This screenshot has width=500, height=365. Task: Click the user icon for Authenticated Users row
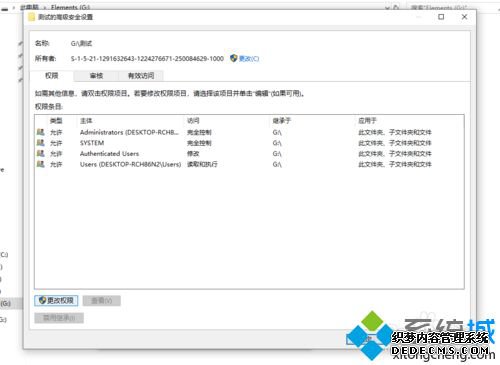pos(40,153)
